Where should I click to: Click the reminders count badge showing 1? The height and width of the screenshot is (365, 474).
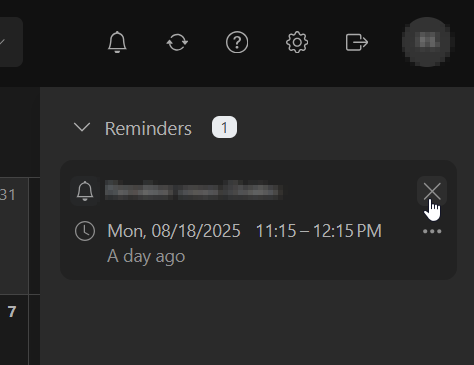(x=224, y=127)
